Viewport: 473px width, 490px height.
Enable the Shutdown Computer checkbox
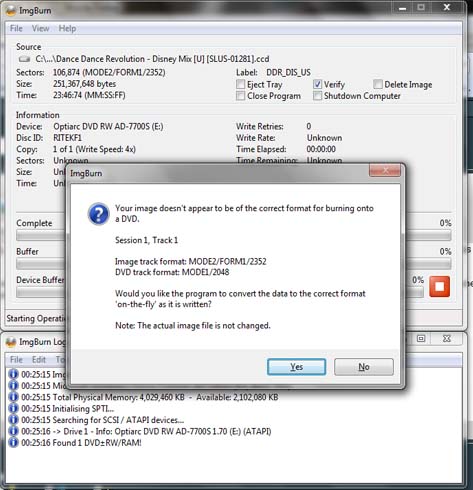[317, 96]
